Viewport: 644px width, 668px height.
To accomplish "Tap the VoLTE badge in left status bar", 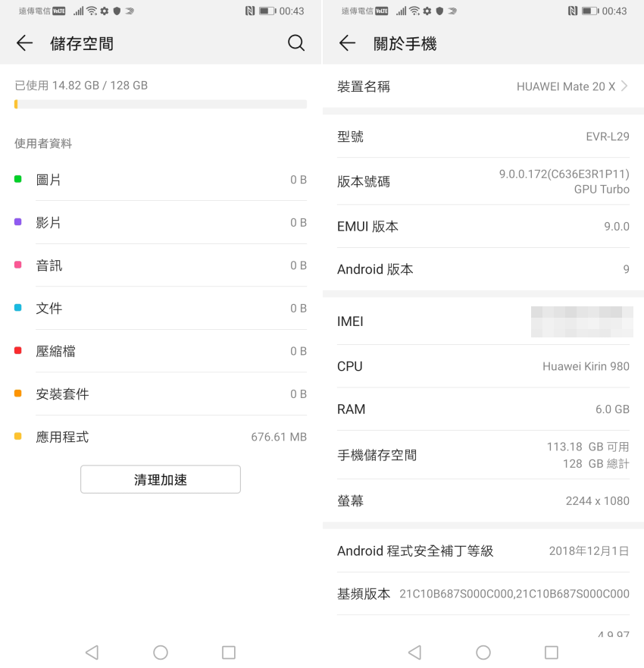I will coord(59,11).
